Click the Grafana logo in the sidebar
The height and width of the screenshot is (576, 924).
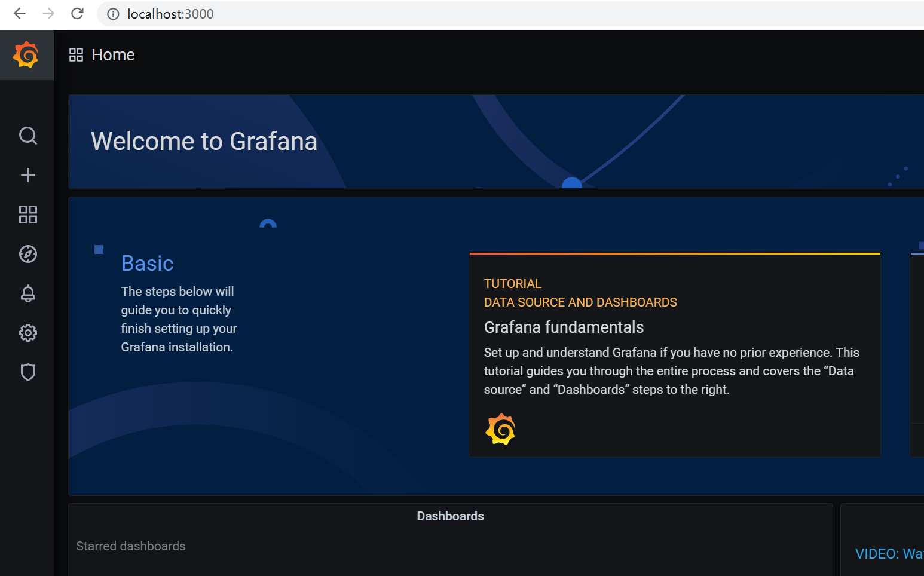click(x=26, y=55)
